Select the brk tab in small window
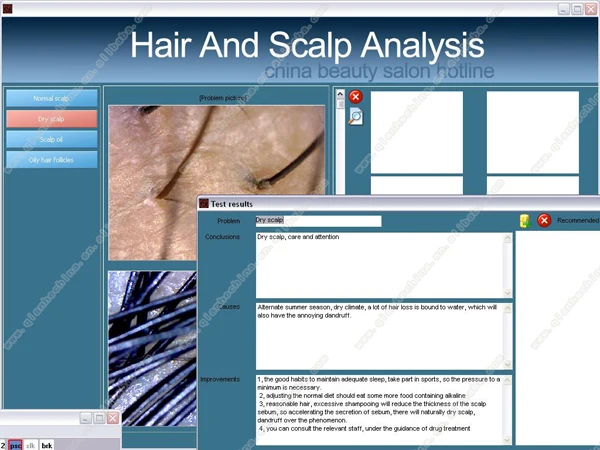Screen dimensions: 600x450 pos(47,445)
